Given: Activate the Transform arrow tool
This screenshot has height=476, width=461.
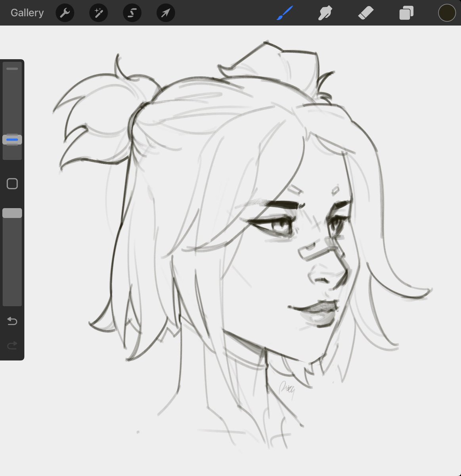Looking at the screenshot, I should click(166, 13).
